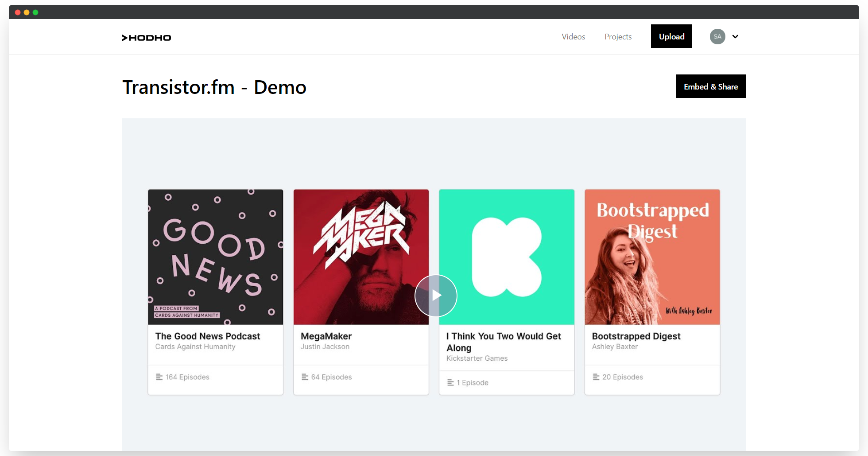This screenshot has width=868, height=456.
Task: Click the 1 Episode list icon
Action: [450, 382]
